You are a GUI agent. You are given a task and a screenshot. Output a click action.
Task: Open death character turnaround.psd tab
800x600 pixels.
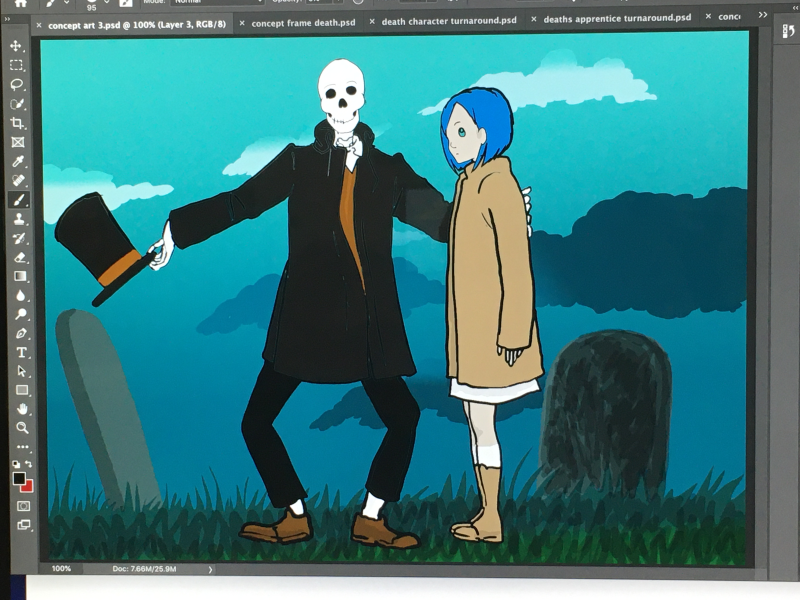coord(448,20)
